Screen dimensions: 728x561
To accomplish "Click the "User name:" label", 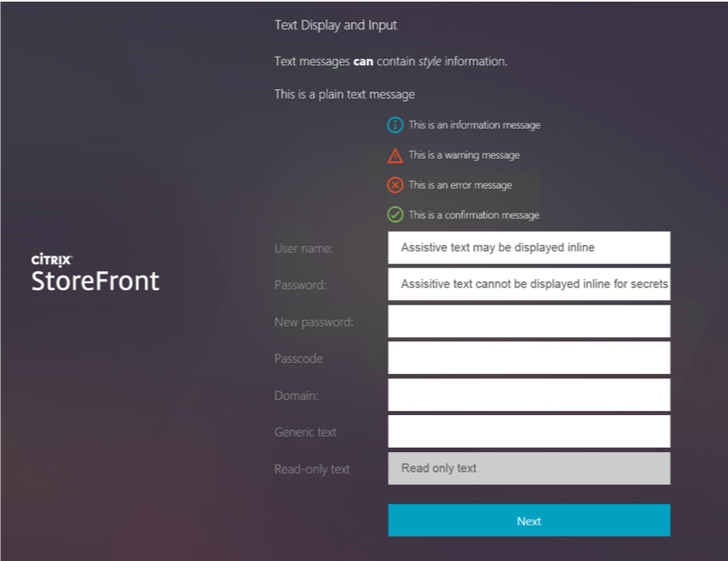I will tap(304, 249).
